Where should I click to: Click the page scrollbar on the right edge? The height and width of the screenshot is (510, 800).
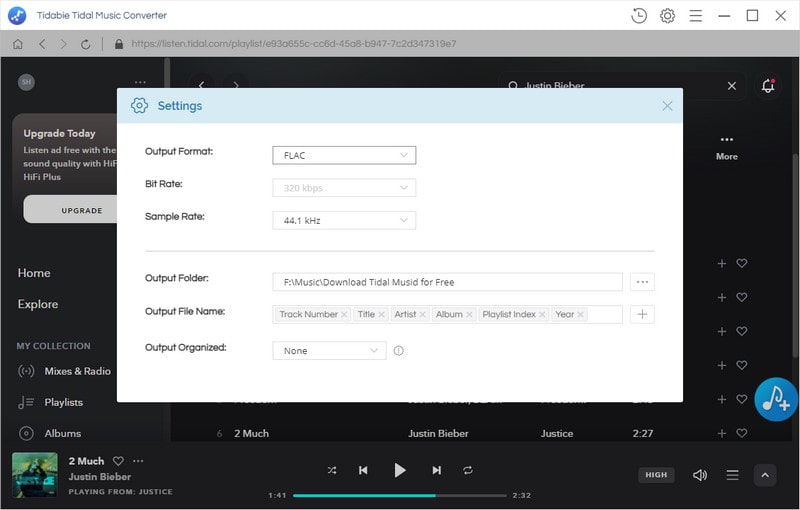[795, 255]
